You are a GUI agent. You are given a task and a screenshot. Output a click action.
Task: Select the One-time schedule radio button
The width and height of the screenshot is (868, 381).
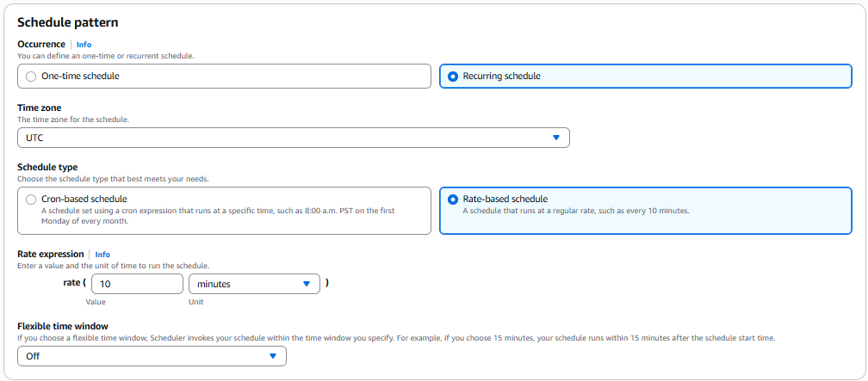pyautogui.click(x=32, y=77)
